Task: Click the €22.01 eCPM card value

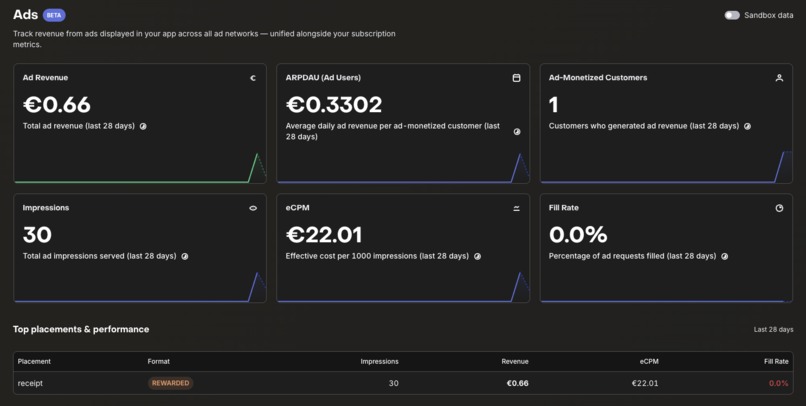Action: [x=324, y=235]
